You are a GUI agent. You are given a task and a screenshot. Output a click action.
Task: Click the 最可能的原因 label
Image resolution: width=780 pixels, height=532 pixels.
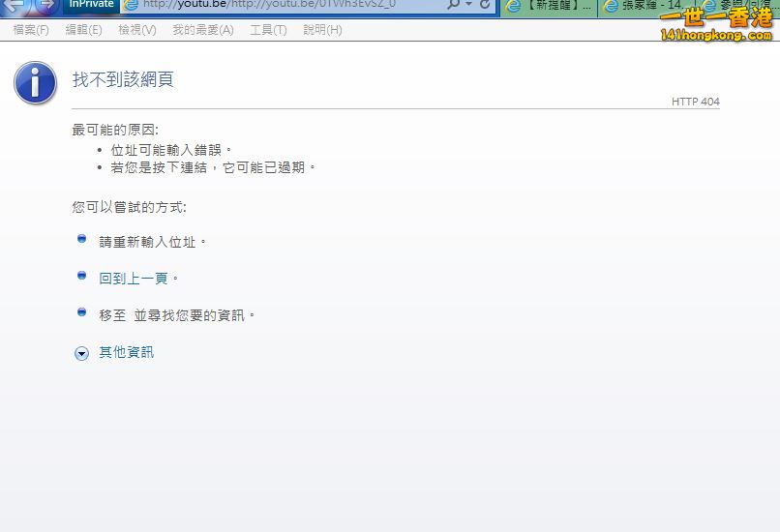(x=115, y=130)
